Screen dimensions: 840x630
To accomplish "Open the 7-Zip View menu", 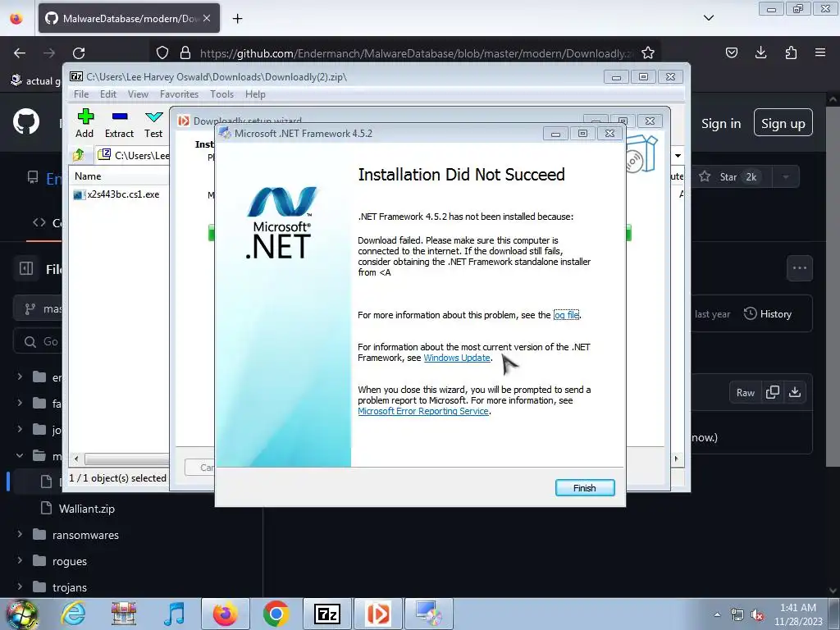I will [138, 94].
